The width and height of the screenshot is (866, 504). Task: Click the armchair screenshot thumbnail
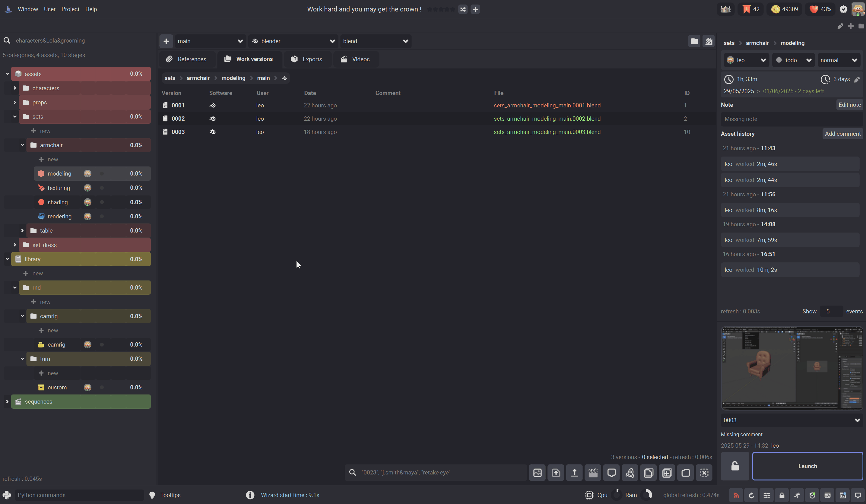click(791, 368)
